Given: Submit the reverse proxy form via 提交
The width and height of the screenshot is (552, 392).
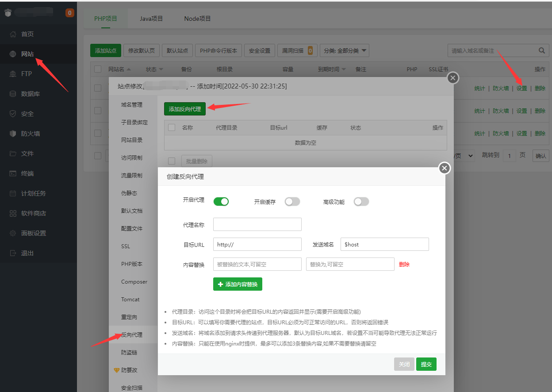Looking at the screenshot, I should 426,364.
